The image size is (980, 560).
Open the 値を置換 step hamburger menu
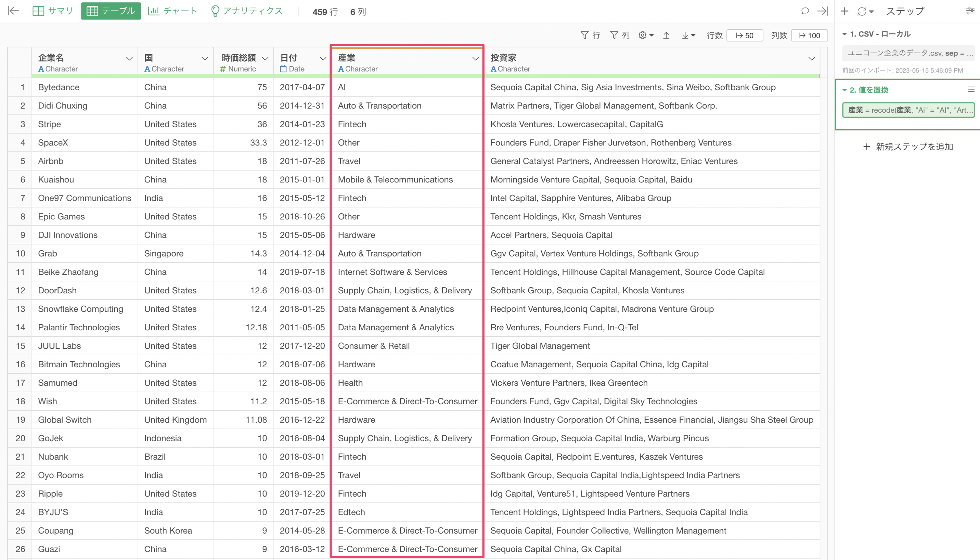(971, 90)
